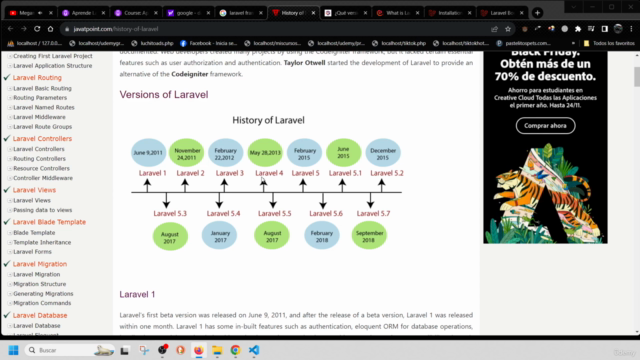Viewport: 640px width, 360px height.
Task: Open the Extensions puzzle icon
Action: [x=578, y=29]
